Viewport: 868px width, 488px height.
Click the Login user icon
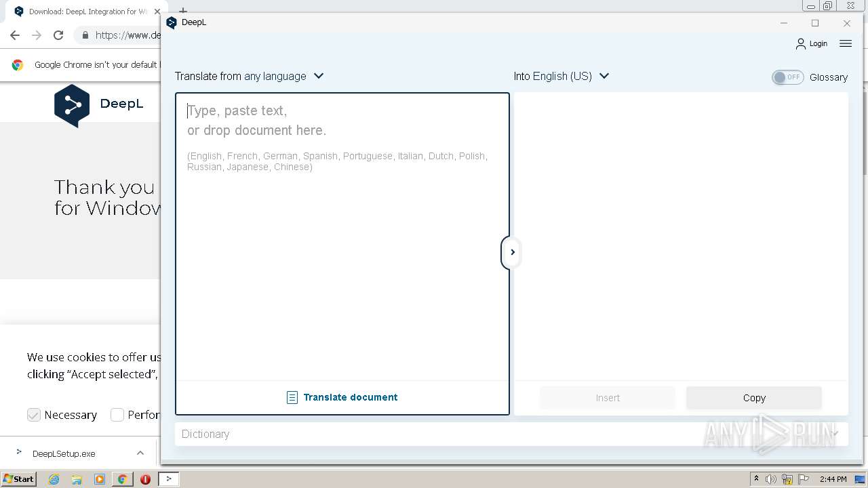pyautogui.click(x=801, y=43)
